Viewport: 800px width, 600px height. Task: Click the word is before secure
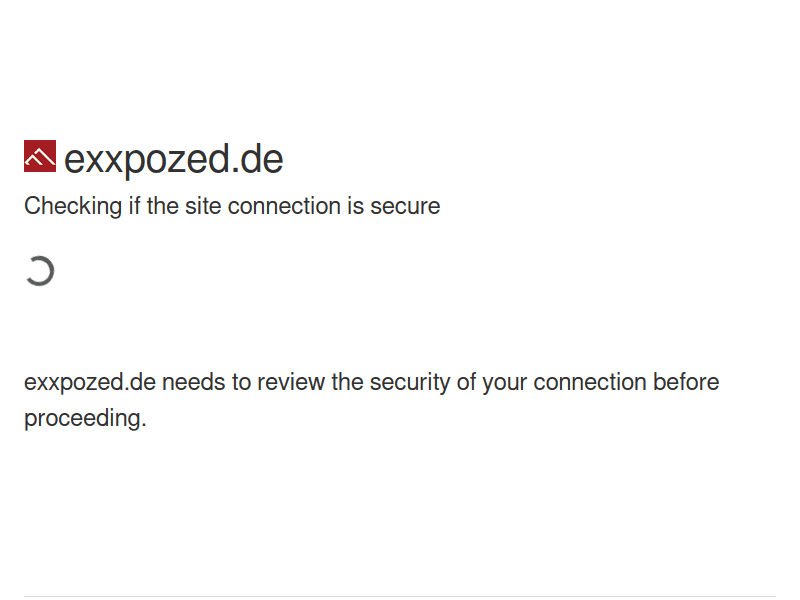click(x=355, y=207)
